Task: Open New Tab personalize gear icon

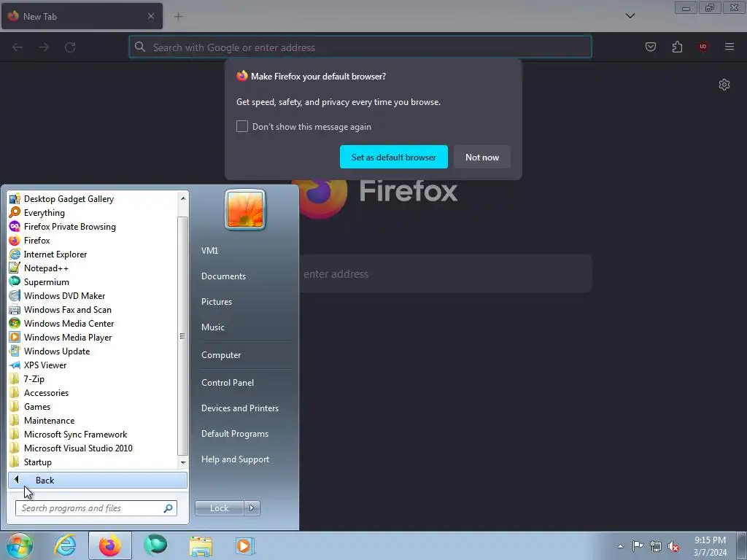Action: (x=724, y=85)
